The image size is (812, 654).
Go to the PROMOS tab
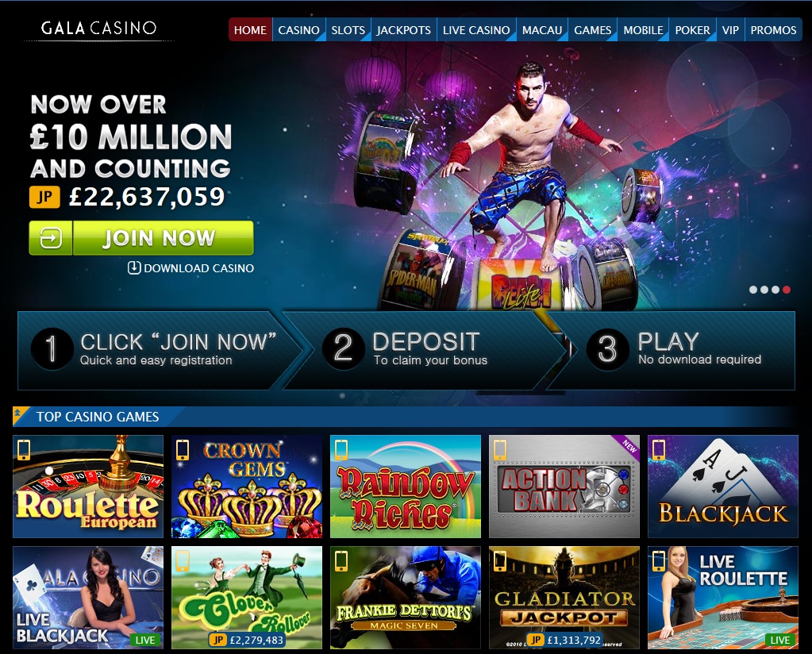point(774,30)
